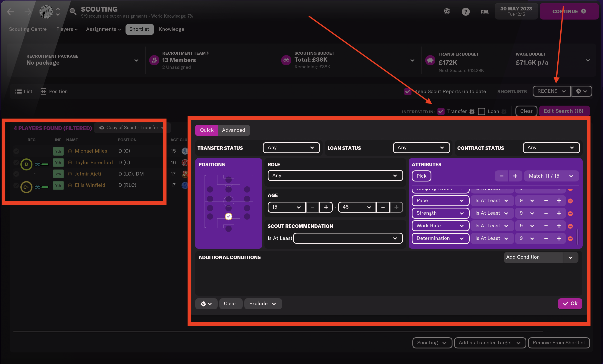The image size is (603, 364).
Task: Open the FM menu
Action: click(x=484, y=12)
